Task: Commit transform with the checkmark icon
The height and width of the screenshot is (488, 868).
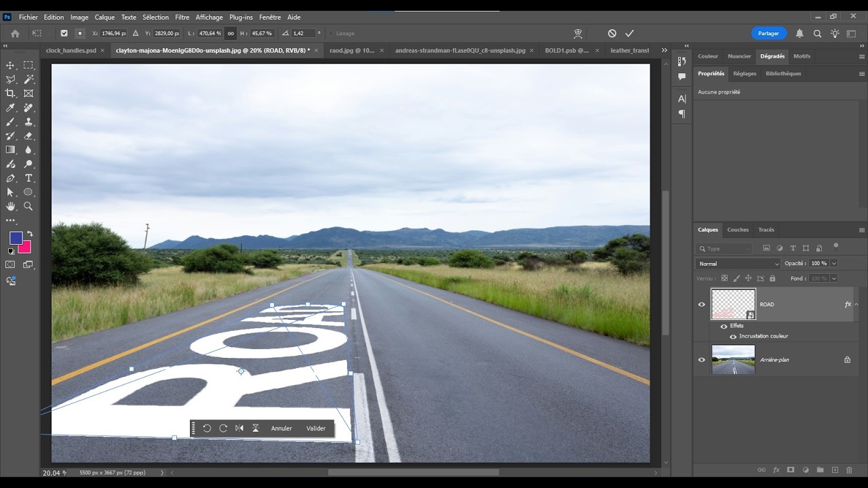Action: tap(629, 33)
